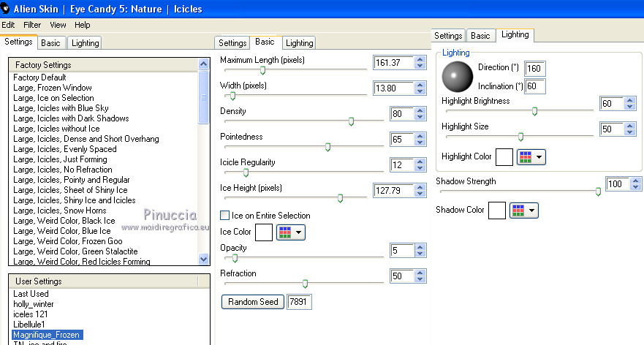This screenshot has width=644, height=345.
Task: Click the Direction value field
Action: point(535,68)
